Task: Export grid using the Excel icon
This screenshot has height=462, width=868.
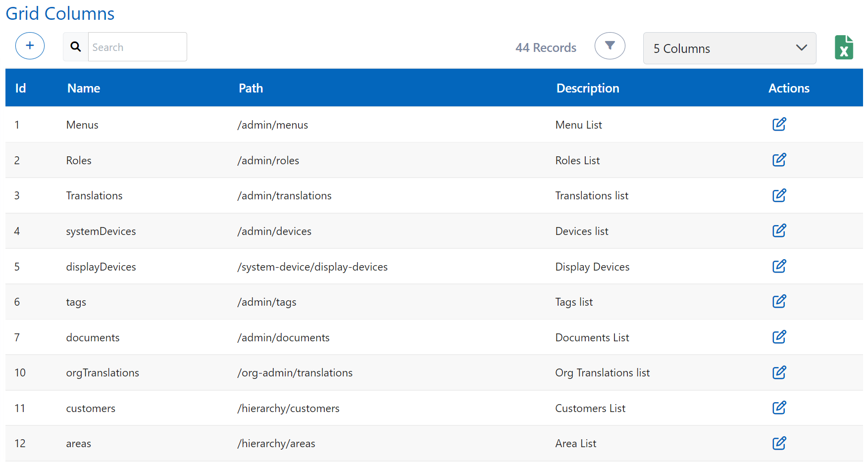Action: [x=843, y=47]
